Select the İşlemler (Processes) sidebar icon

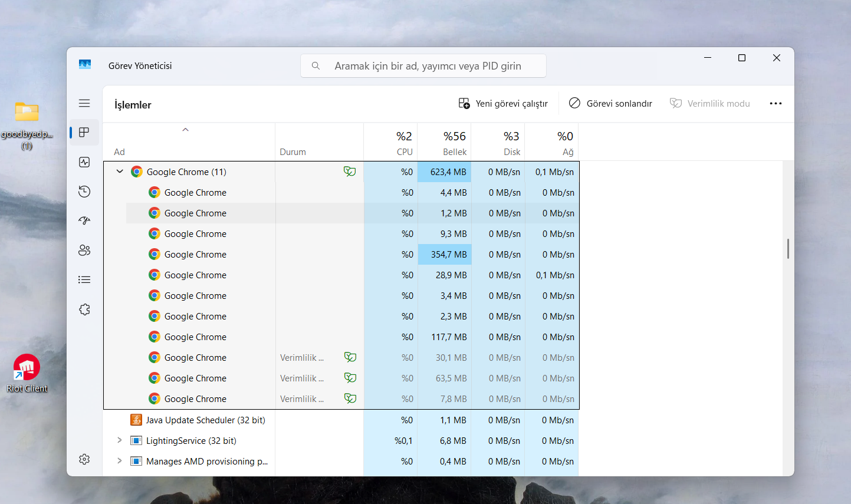coord(84,132)
